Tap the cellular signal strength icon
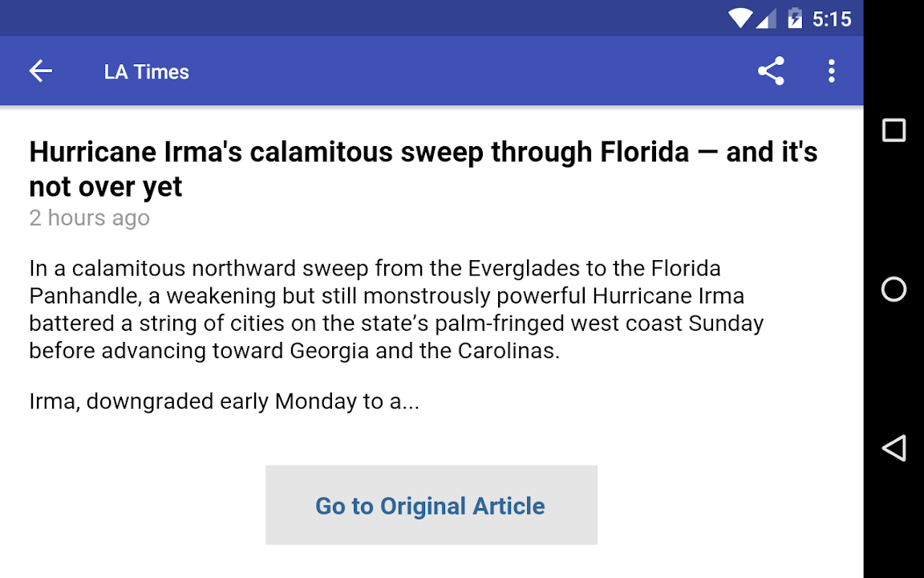 point(767,18)
